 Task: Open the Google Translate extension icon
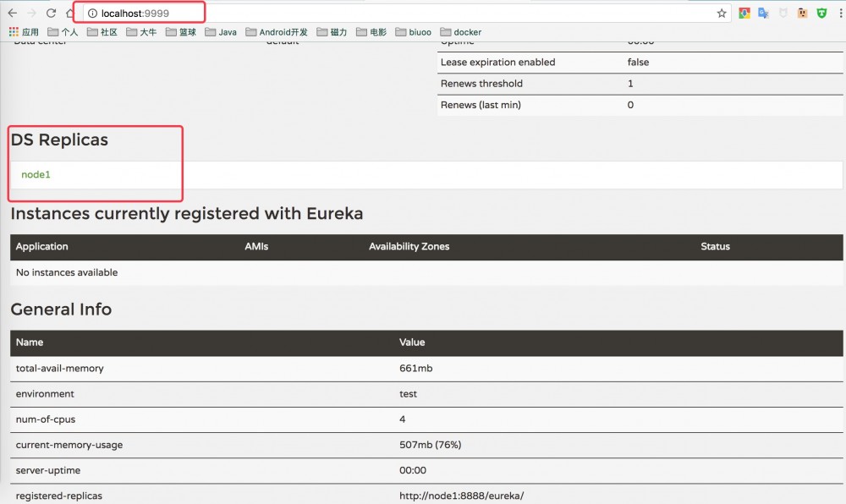(763, 14)
